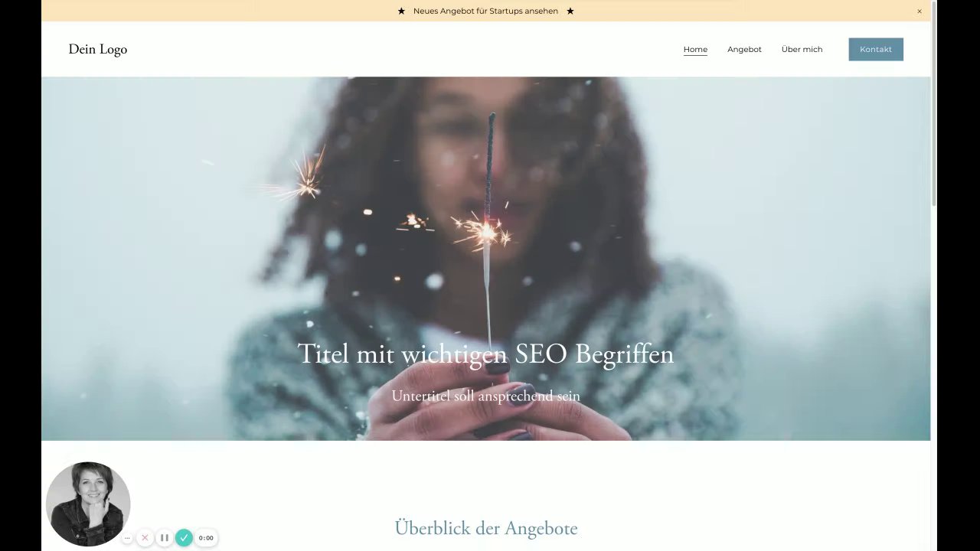
Task: Click the left star in the banner
Action: tap(401, 11)
